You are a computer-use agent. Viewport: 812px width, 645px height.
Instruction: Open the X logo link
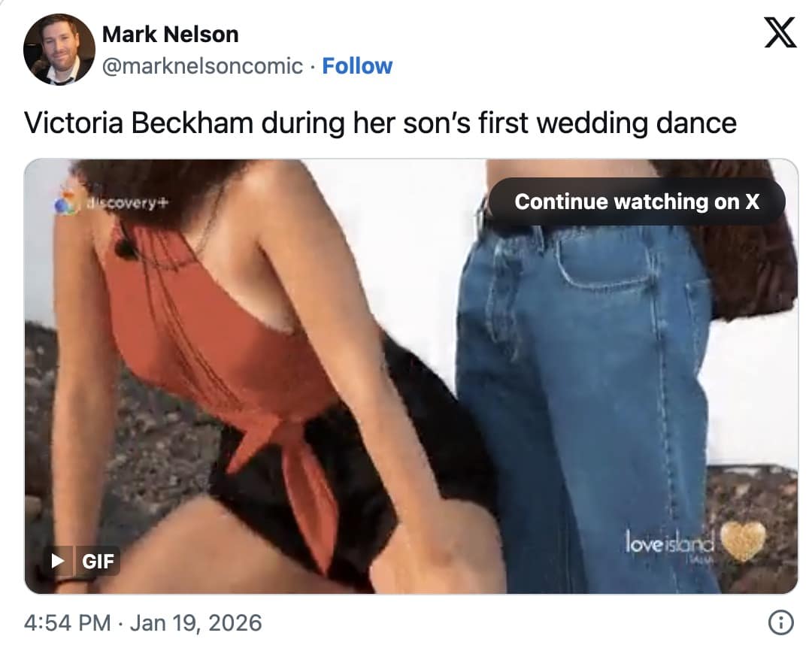click(x=780, y=33)
